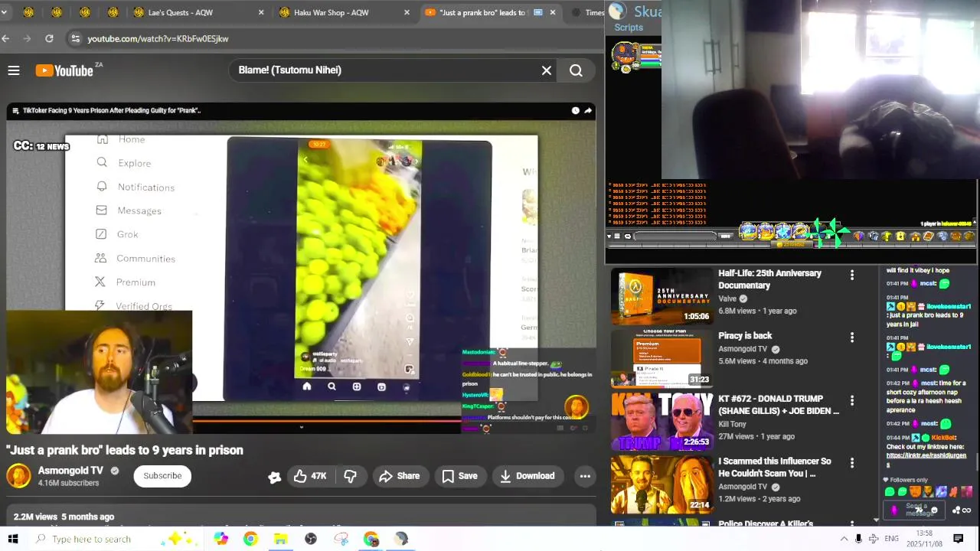The image size is (980, 551).
Task: Open Piracy is back video thumbnail
Action: pos(662,358)
